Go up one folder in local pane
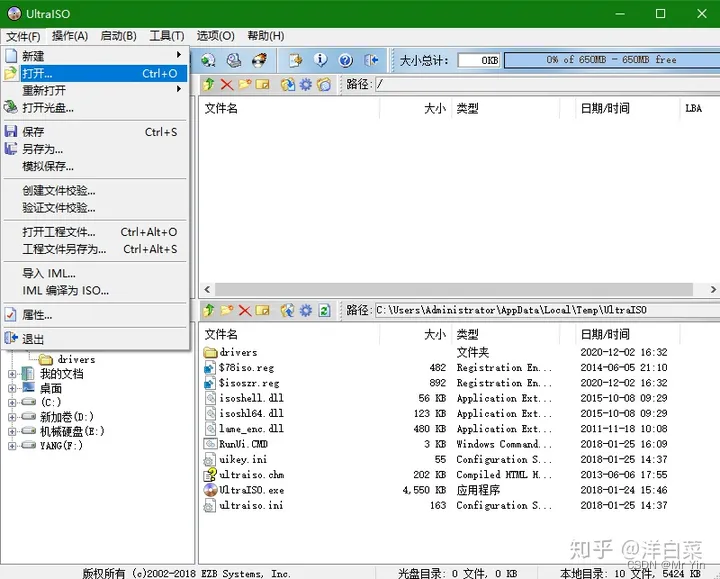This screenshot has height=579, width=720. [x=209, y=310]
